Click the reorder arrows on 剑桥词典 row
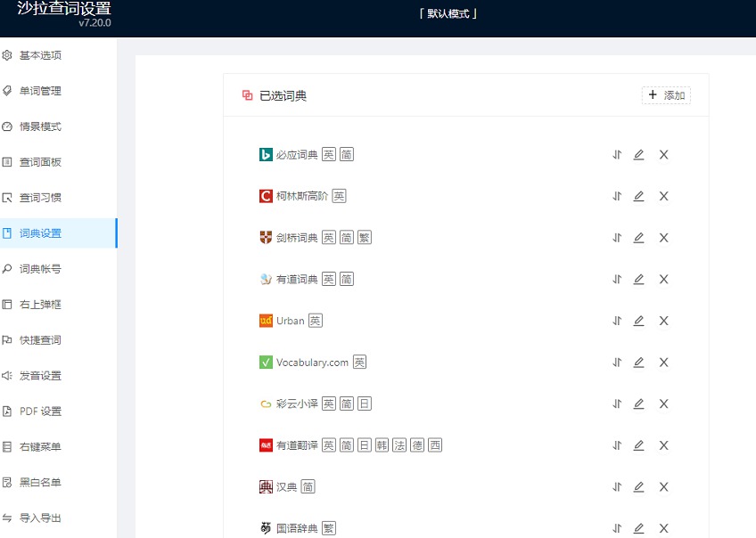The width and height of the screenshot is (756, 538). (x=617, y=238)
